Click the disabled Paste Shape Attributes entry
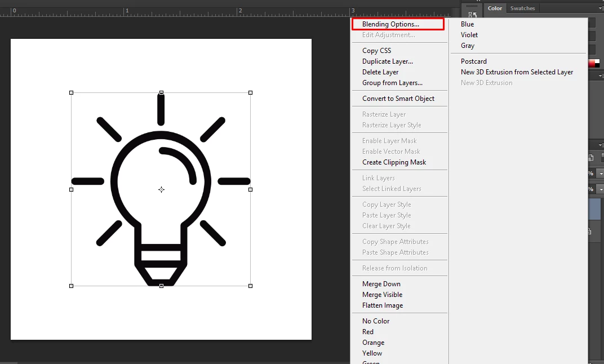Viewport: 604px width, 364px height. (x=395, y=252)
